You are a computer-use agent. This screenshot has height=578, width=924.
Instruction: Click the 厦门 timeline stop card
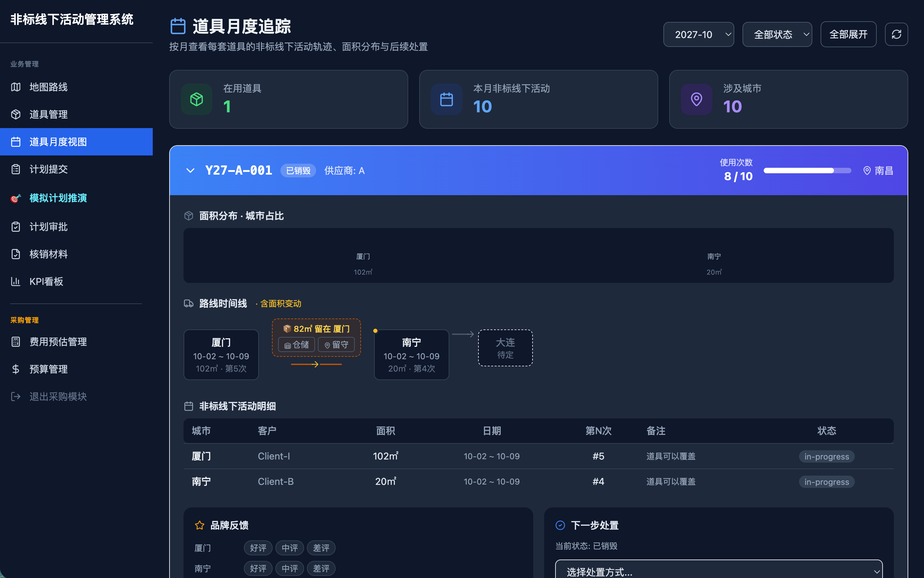click(x=221, y=354)
